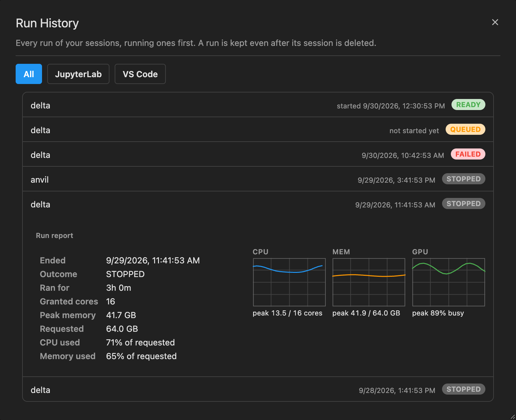Open the CPU usage sparkline chart
Screen dimensions: 516x420
click(x=289, y=282)
